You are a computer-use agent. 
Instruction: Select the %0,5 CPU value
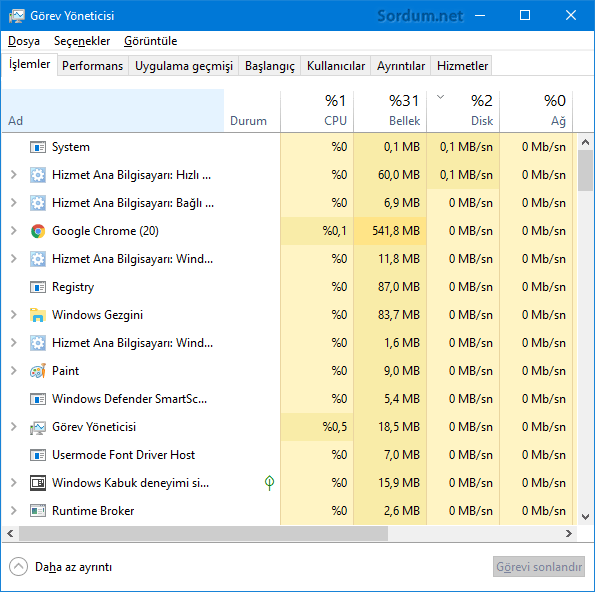pyautogui.click(x=335, y=427)
